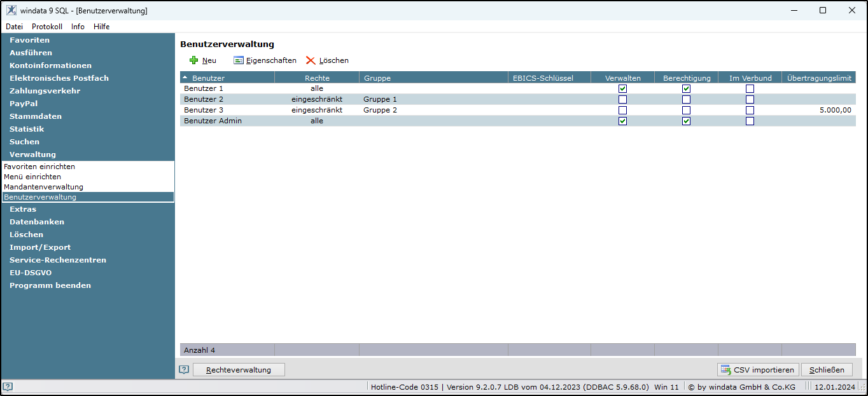Select Menü einrichten in the sidebar
Screen dimensions: 868x396
[x=32, y=177]
